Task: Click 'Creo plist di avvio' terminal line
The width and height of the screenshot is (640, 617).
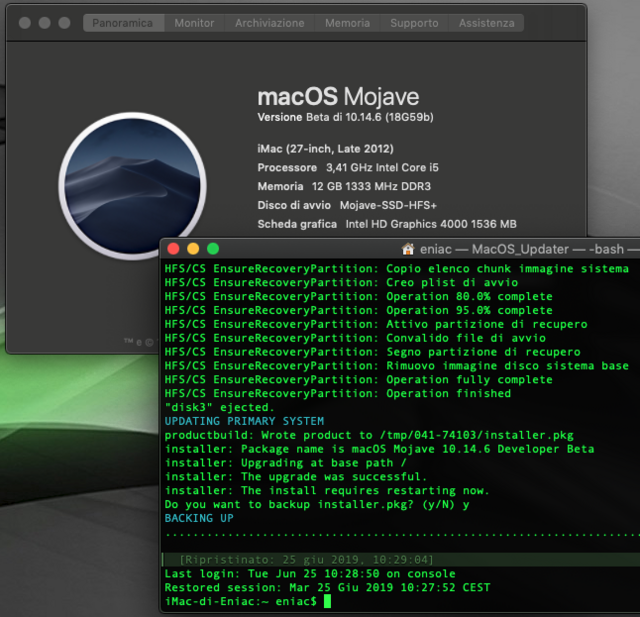Action: 341,282
